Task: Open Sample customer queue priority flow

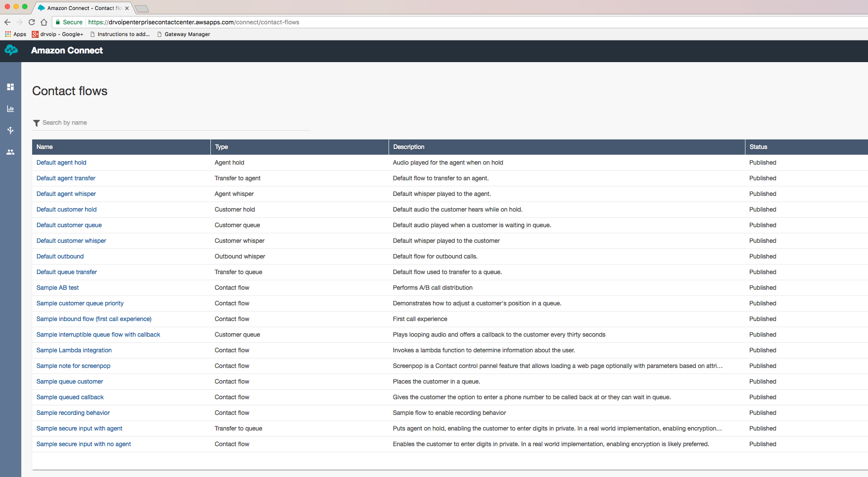Action: [80, 303]
